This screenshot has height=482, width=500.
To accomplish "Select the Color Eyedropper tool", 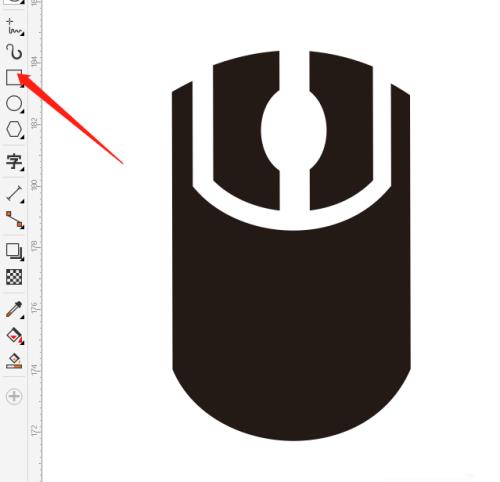I will tap(14, 309).
